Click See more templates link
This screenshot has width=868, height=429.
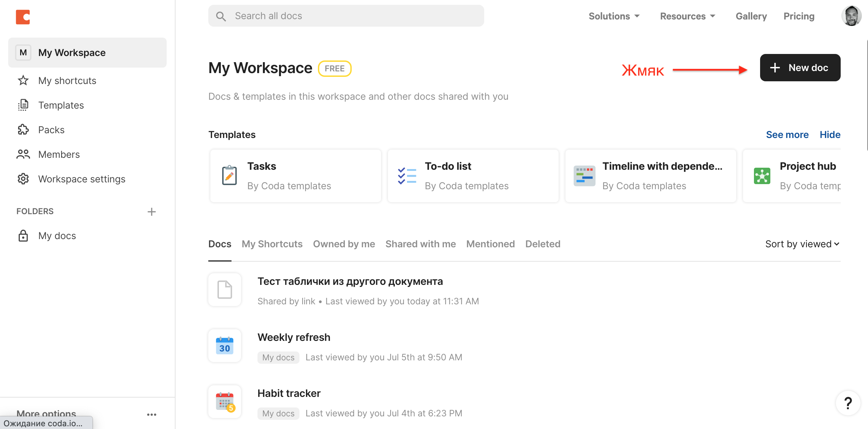(787, 135)
